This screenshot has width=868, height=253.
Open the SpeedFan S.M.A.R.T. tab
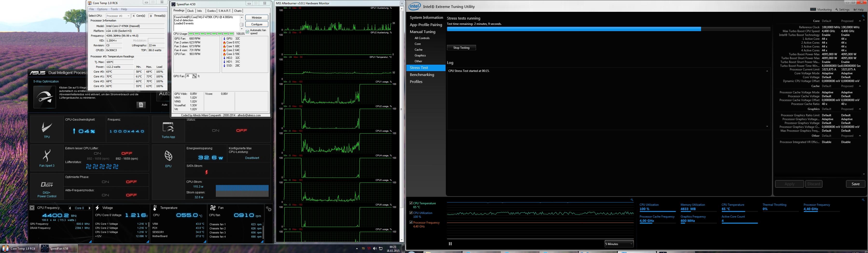225,11
